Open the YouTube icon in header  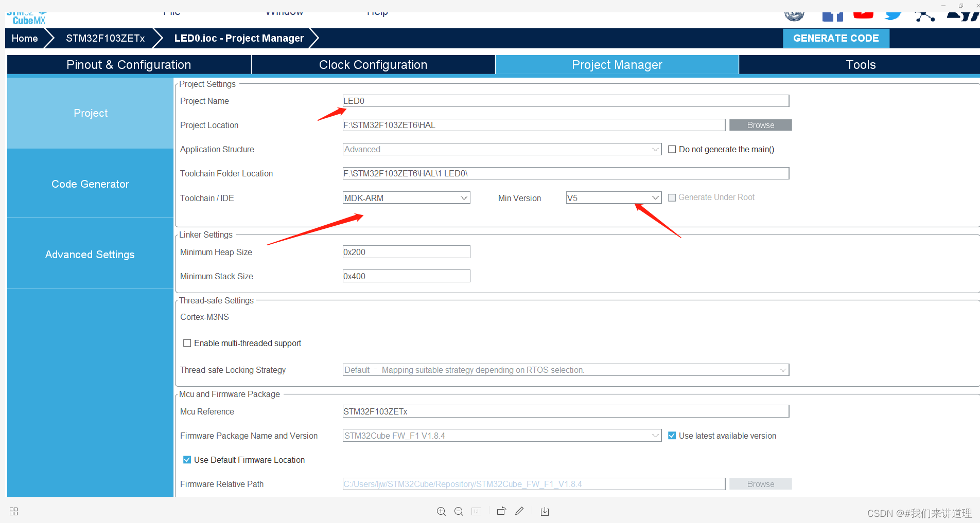863,15
